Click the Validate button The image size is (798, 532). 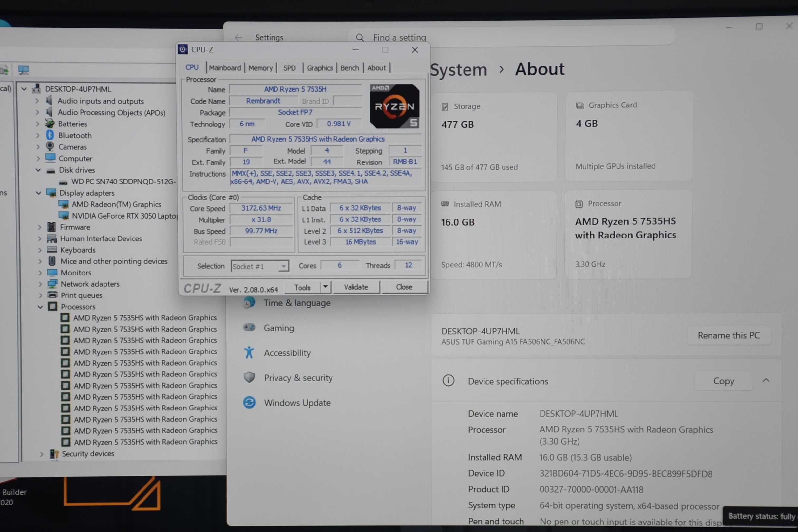point(356,287)
